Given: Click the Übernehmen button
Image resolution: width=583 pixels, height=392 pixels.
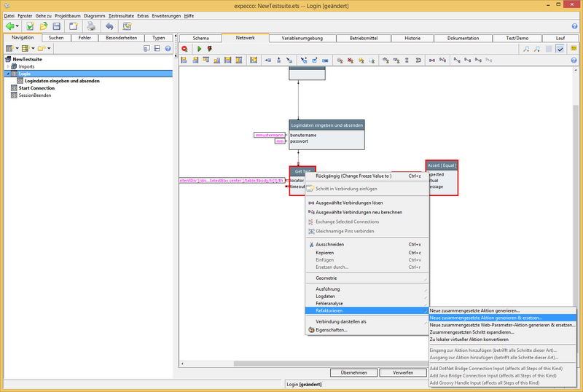Looking at the screenshot, I should coord(353,372).
